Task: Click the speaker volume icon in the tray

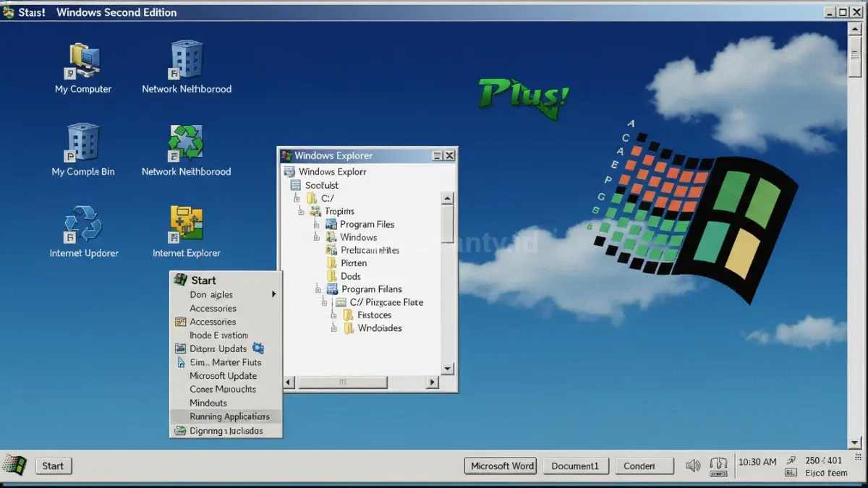Action: coord(693,466)
